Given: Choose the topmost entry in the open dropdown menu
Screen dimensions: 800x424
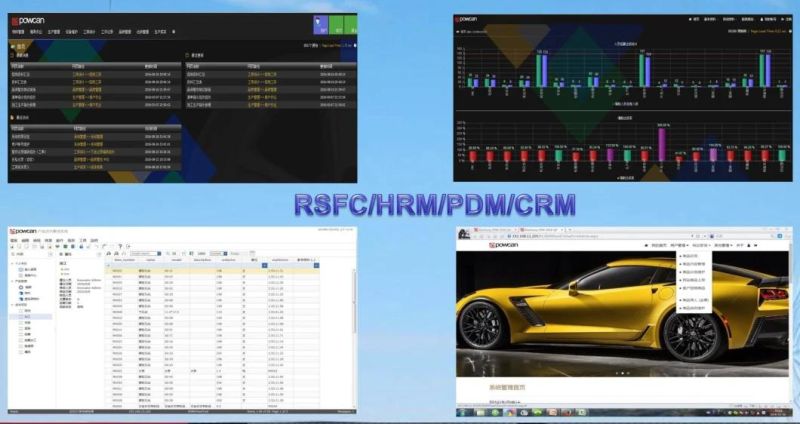Looking at the screenshot, I should coord(690,256).
